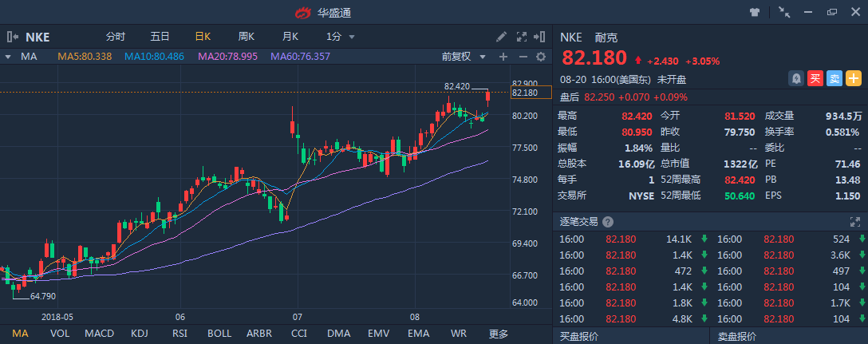Select the RSI indicator tab

[x=180, y=334]
